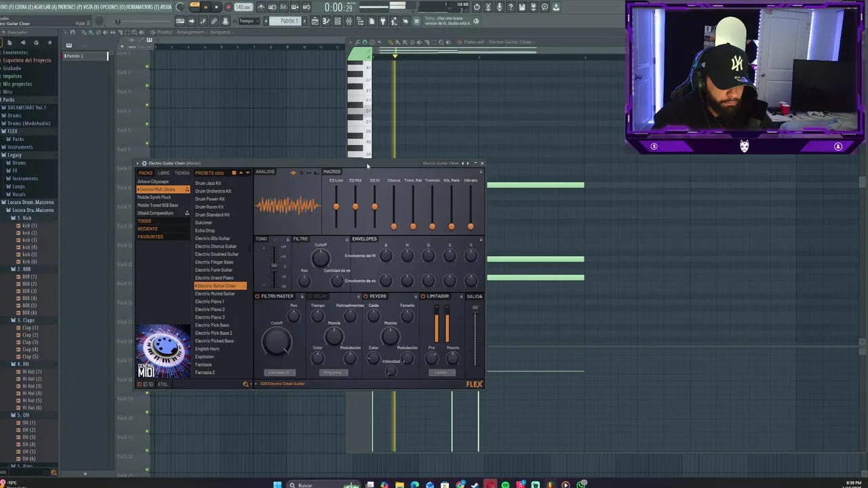Open the Channel rack icon
Image resolution: width=868 pixels, height=488 pixels.
[x=337, y=21]
